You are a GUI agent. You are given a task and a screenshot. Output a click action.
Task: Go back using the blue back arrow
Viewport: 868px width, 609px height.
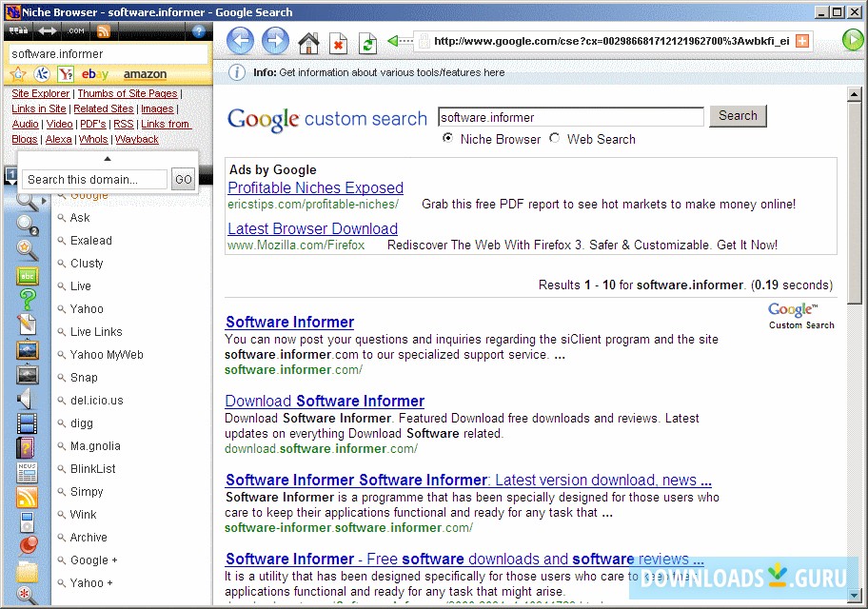[240, 40]
